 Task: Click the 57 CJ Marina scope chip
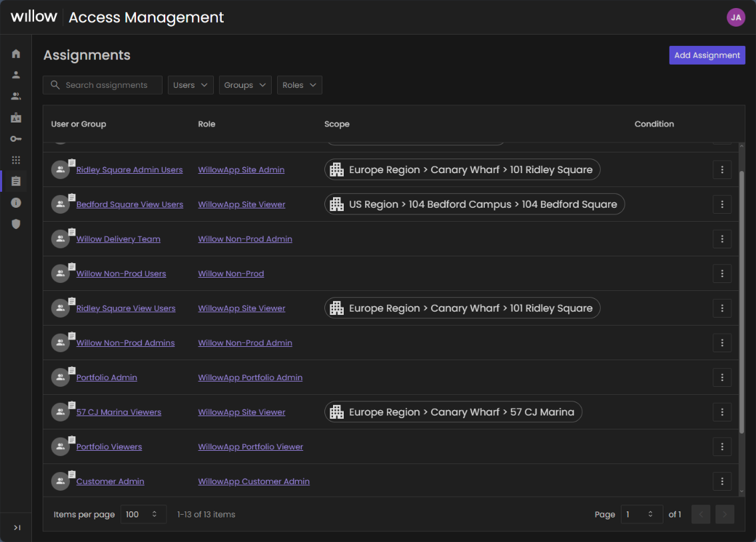[453, 412]
